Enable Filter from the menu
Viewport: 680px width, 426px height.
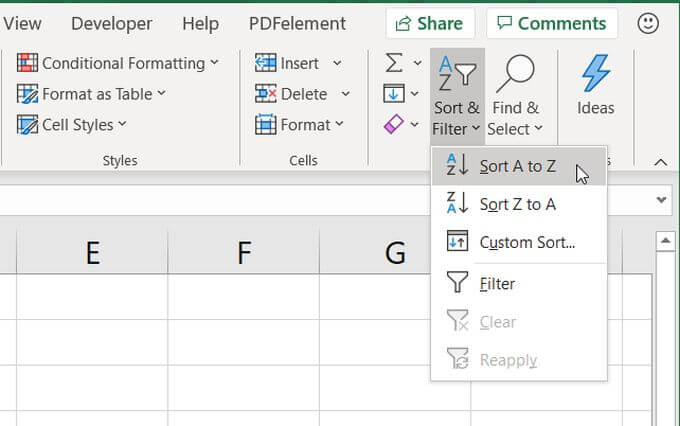click(x=497, y=284)
